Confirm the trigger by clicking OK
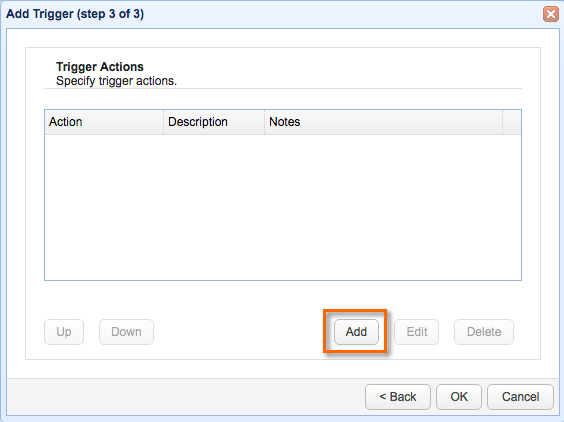This screenshot has height=422, width=564. tap(459, 397)
